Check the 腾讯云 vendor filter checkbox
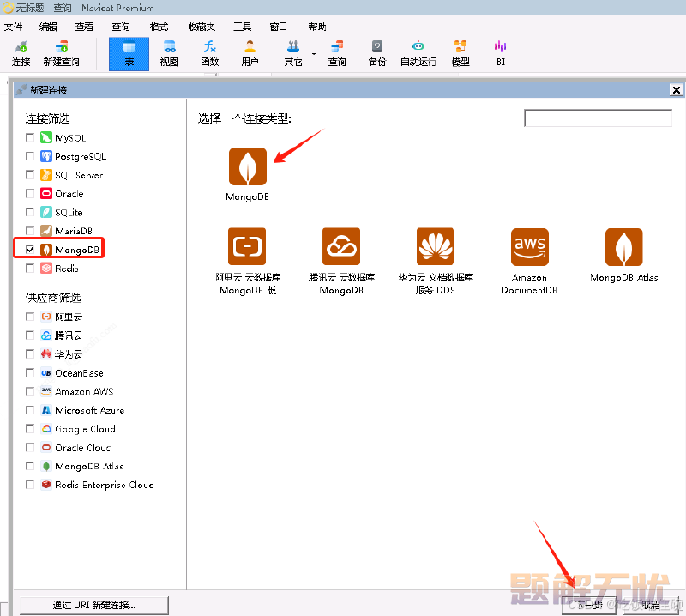 [x=30, y=335]
